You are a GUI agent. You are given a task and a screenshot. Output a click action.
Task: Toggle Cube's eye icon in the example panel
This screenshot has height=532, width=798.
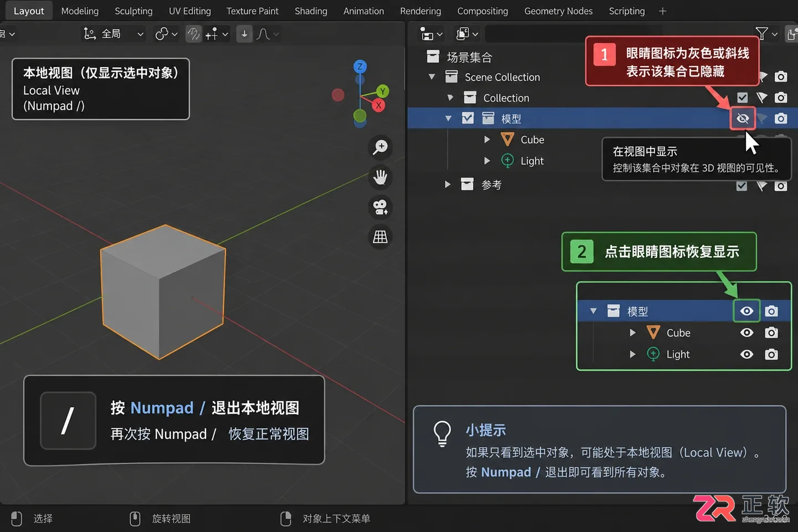(747, 332)
